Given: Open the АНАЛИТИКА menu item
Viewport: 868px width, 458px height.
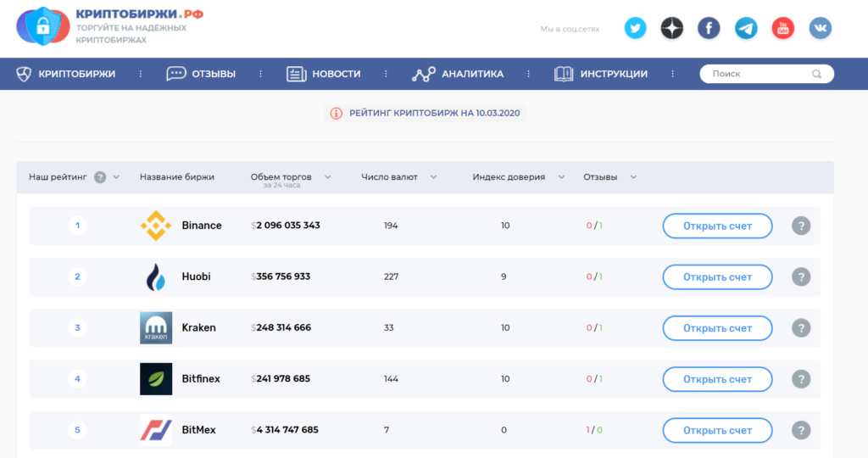Looking at the screenshot, I should click(473, 74).
